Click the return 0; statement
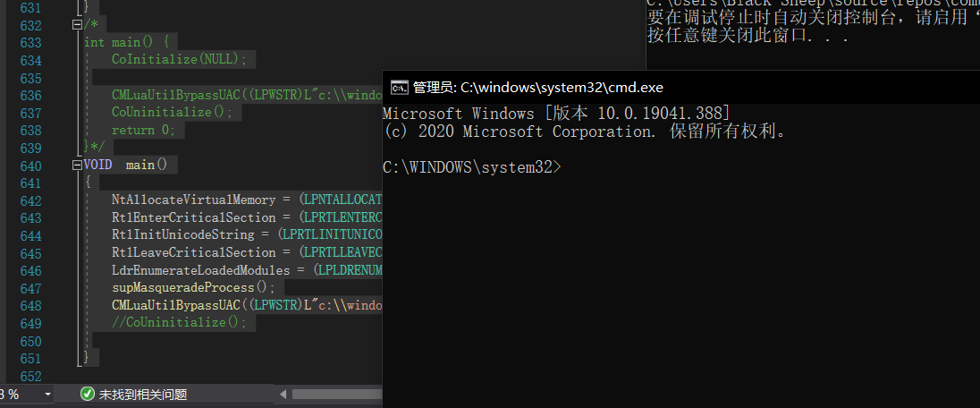980x408 pixels. pyautogui.click(x=144, y=130)
